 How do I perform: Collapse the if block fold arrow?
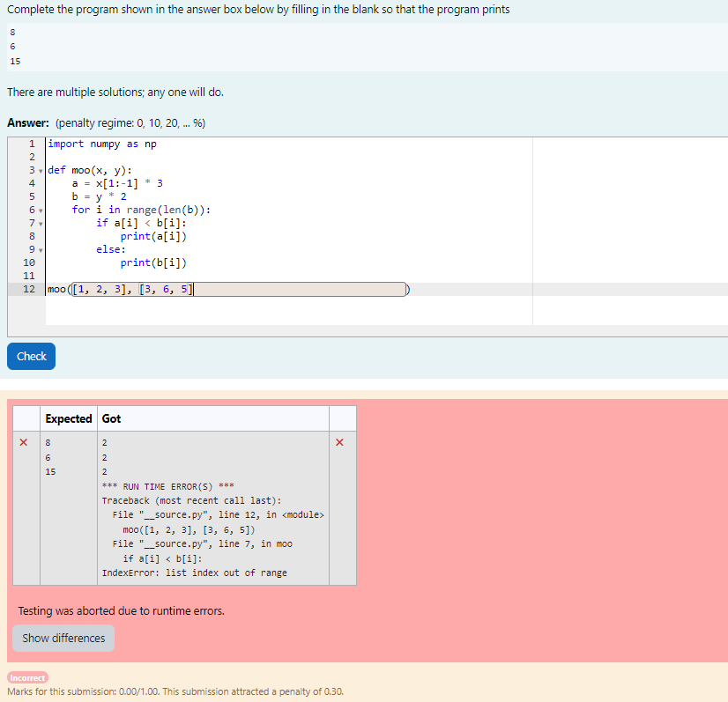[x=40, y=223]
